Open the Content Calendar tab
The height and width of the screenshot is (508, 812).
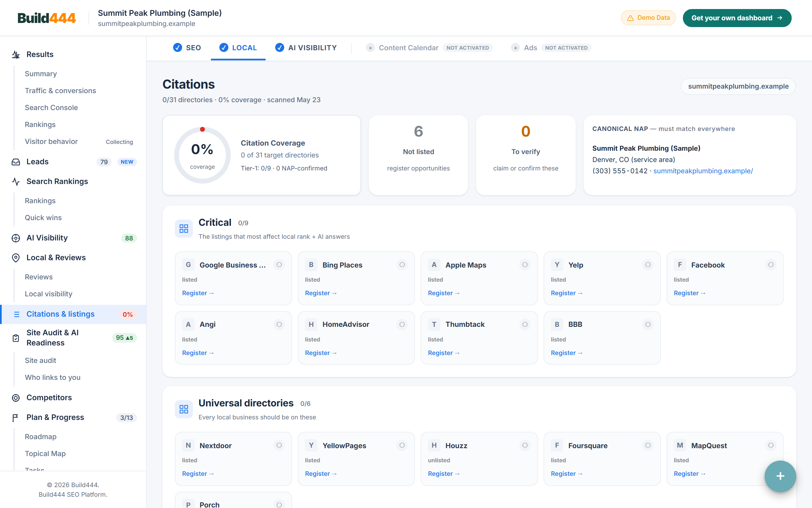tap(429, 48)
